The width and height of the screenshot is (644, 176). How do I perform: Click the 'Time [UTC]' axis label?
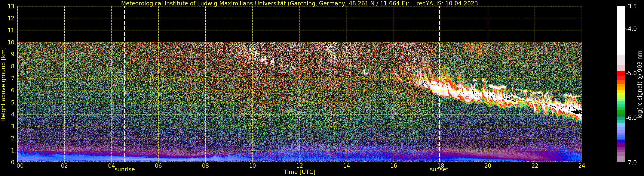(x=300, y=172)
